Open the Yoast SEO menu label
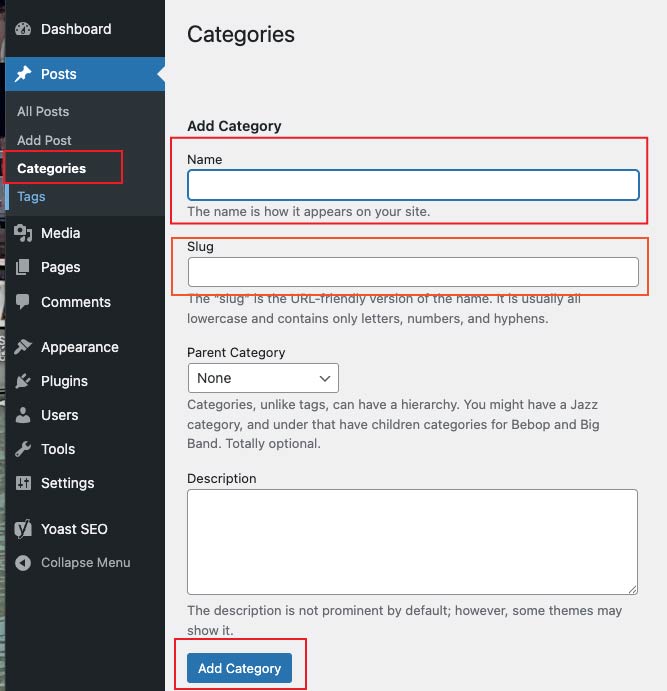 [x=74, y=529]
